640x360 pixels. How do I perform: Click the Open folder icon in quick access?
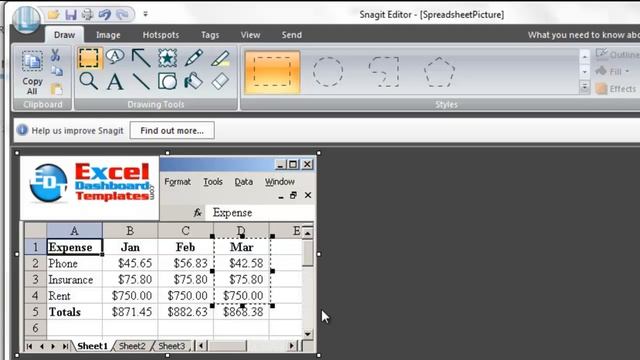pyautogui.click(x=53, y=15)
